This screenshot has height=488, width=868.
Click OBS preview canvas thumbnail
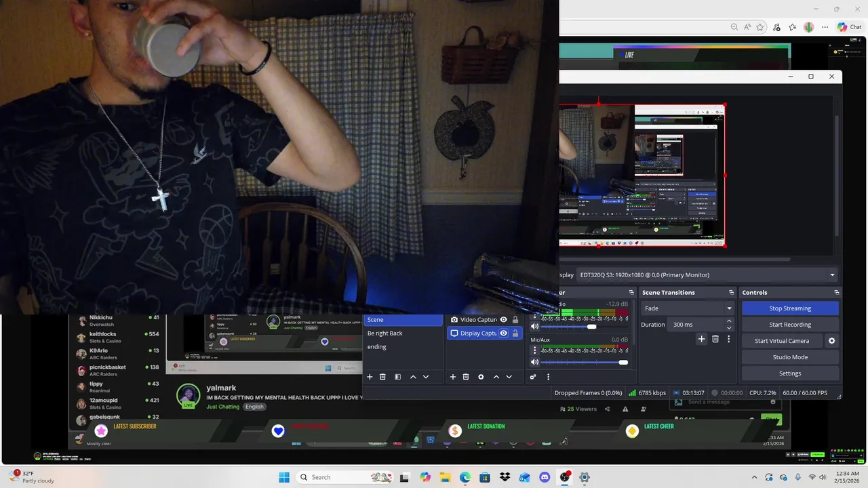pos(642,176)
